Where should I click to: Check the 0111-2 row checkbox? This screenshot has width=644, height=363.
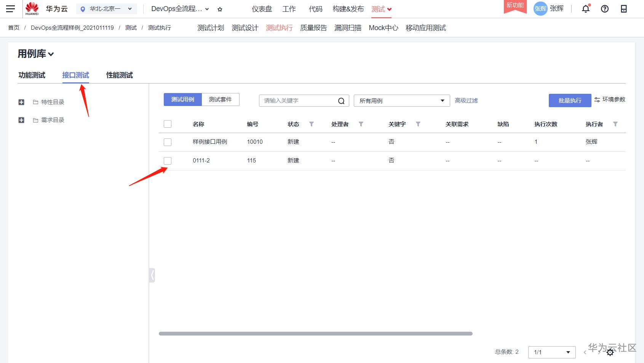click(168, 161)
